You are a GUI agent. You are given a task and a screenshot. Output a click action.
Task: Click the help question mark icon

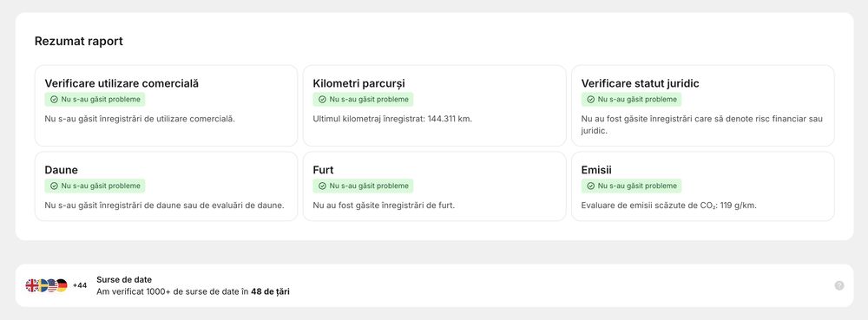pos(839,285)
